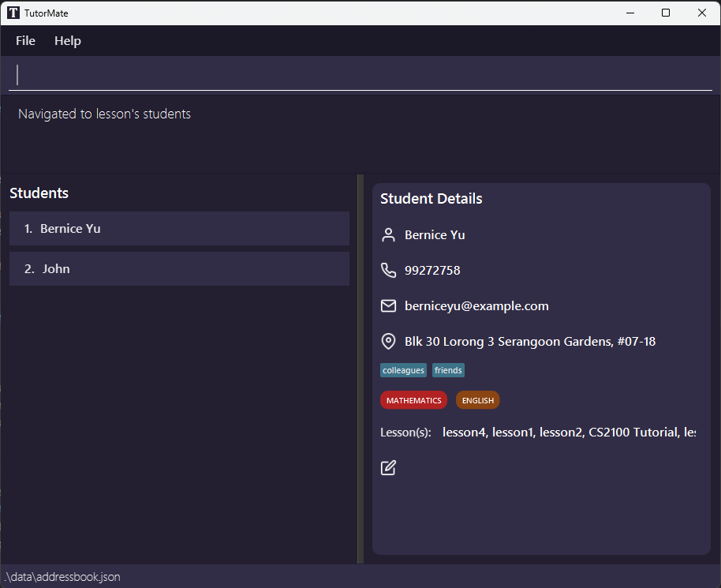
Task: Focus the command input box
Action: 360,74
